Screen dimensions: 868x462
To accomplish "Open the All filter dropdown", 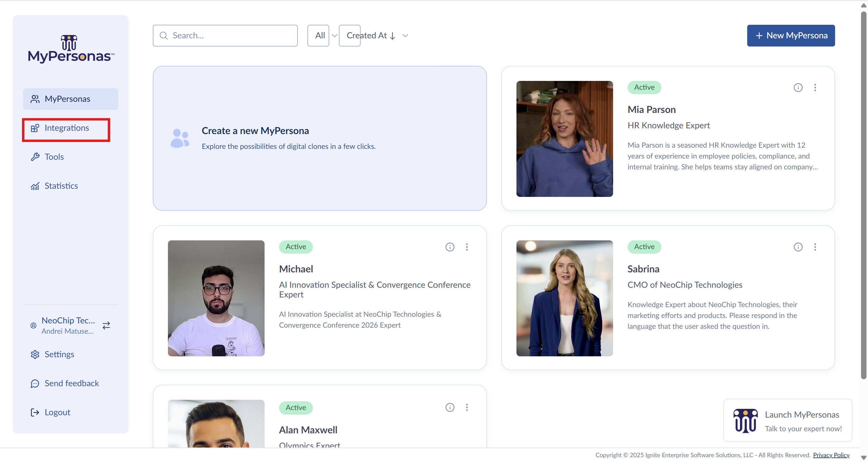I will pyautogui.click(x=318, y=35).
